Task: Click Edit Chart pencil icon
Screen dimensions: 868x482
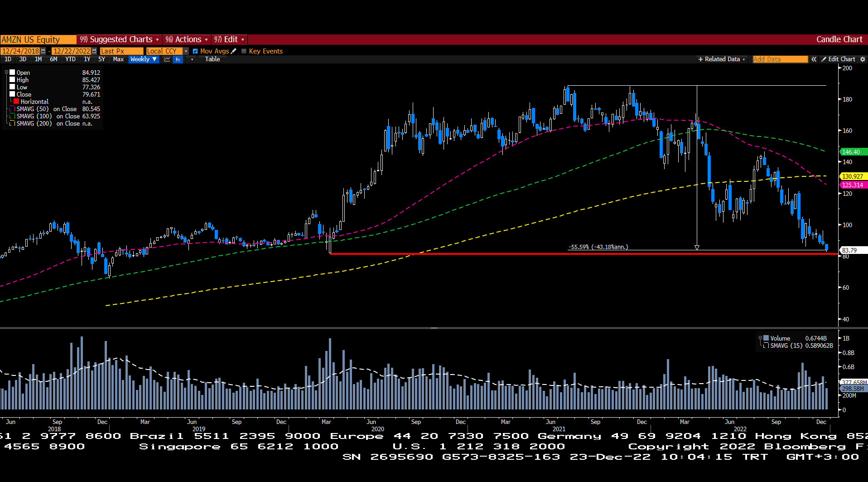Action: 824,59
